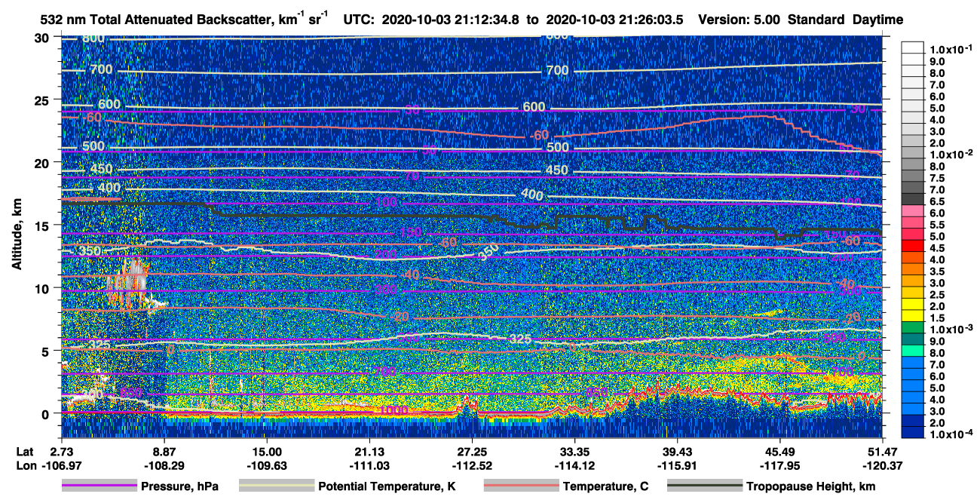This screenshot has height=503, width=980.
Task: Click the latitude value '45.49'
Action: [x=780, y=451]
